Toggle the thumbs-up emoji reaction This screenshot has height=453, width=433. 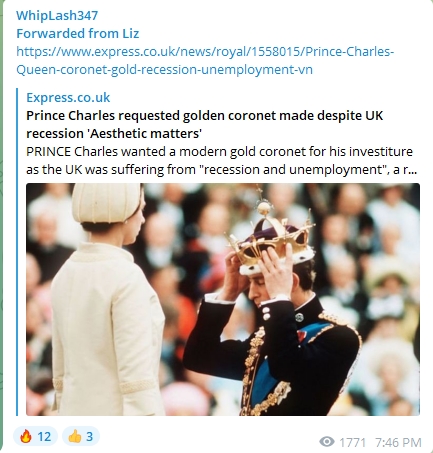tap(81, 436)
